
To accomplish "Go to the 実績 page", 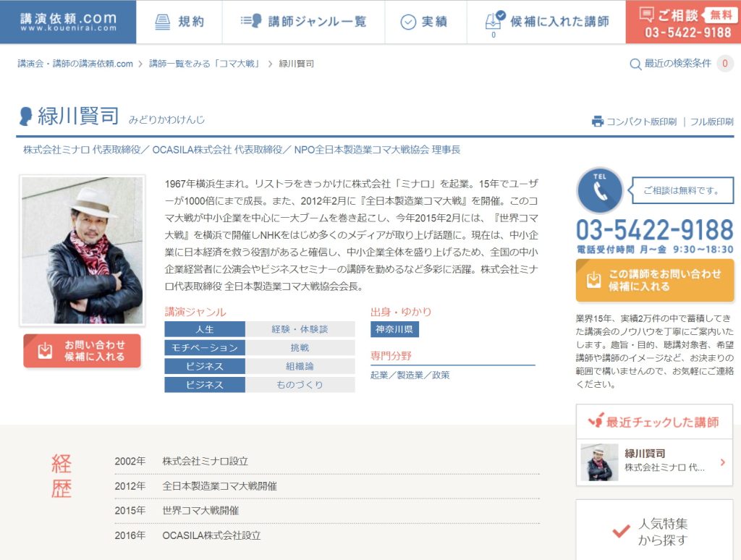I will [x=425, y=22].
